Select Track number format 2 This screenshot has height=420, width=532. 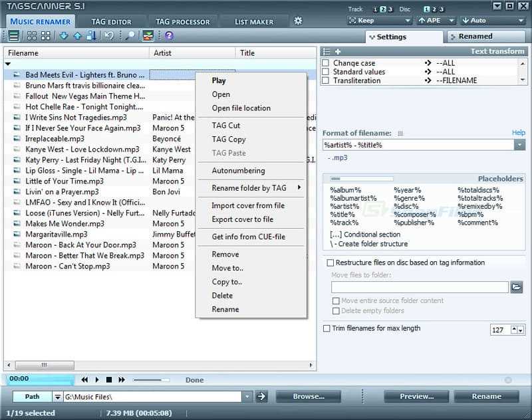point(383,9)
